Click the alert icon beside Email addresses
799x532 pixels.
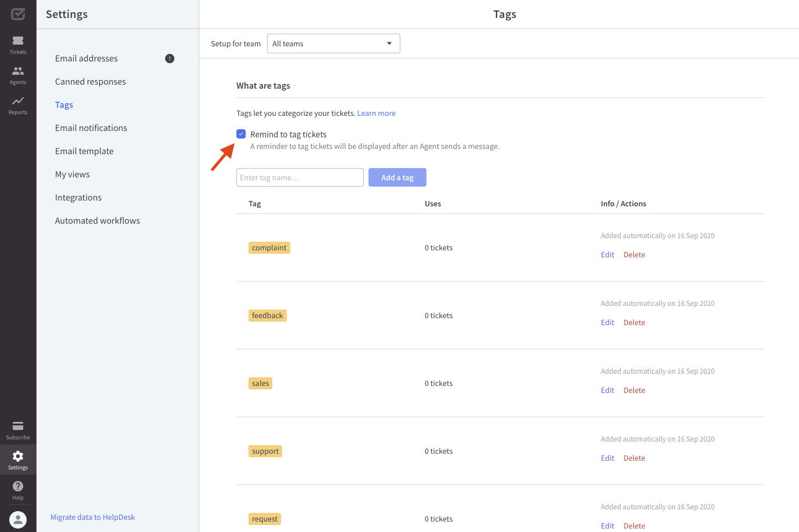[x=170, y=59]
